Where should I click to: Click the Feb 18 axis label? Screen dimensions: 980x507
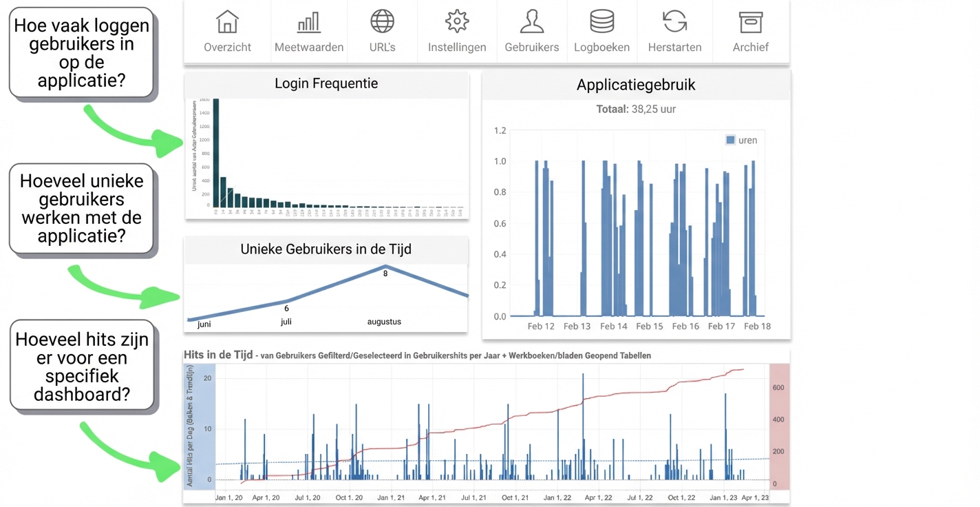click(757, 327)
